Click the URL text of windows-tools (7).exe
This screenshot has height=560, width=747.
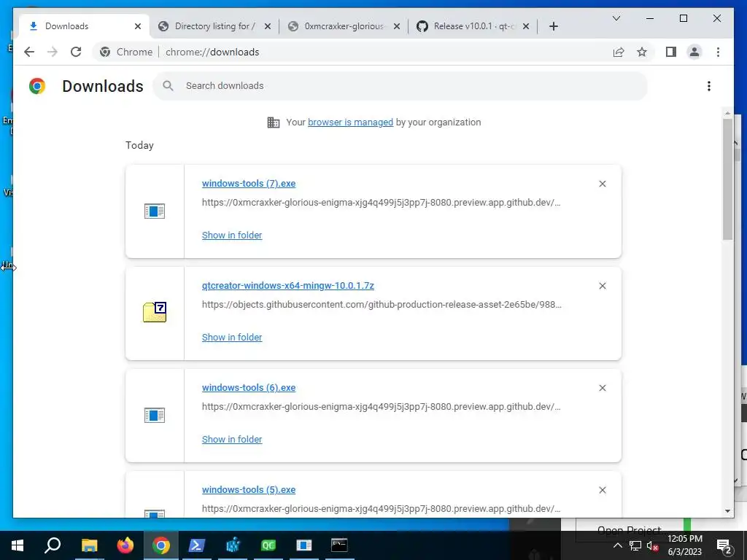pyautogui.click(x=381, y=203)
